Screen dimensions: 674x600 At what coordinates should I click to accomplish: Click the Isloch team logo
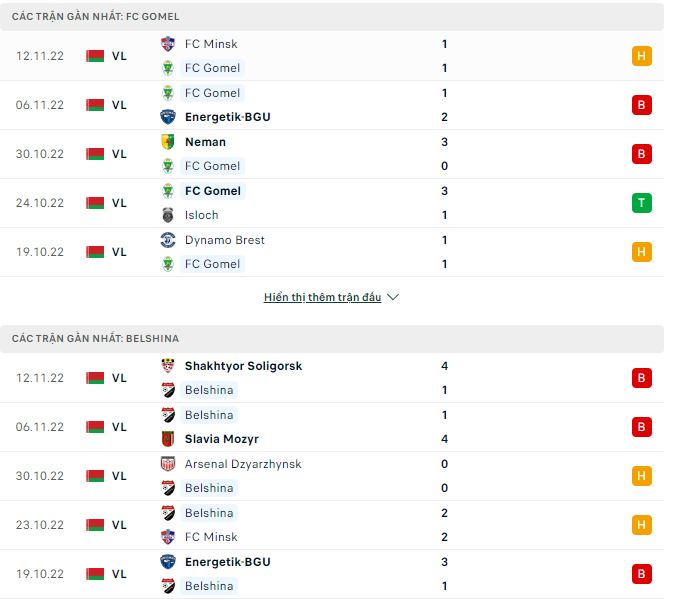click(x=168, y=215)
